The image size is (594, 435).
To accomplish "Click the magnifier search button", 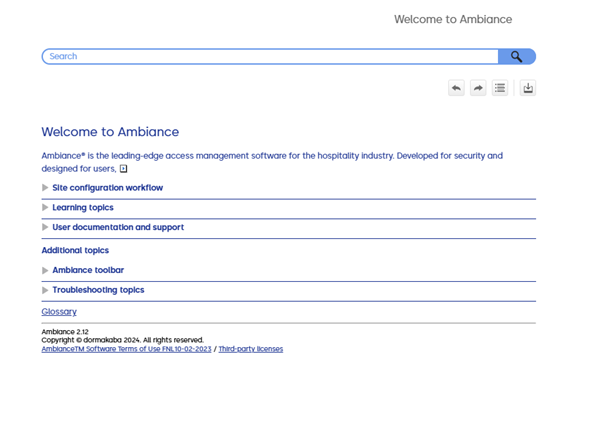I will pos(516,56).
